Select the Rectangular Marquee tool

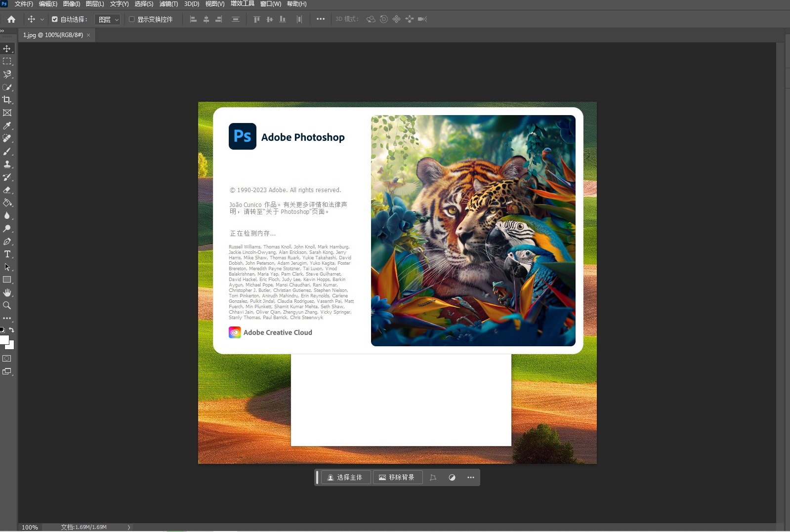click(x=7, y=61)
